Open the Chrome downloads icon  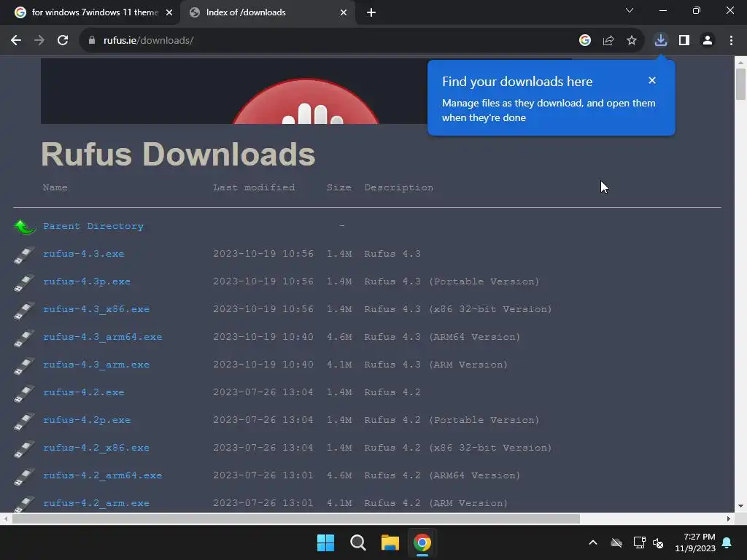point(661,41)
